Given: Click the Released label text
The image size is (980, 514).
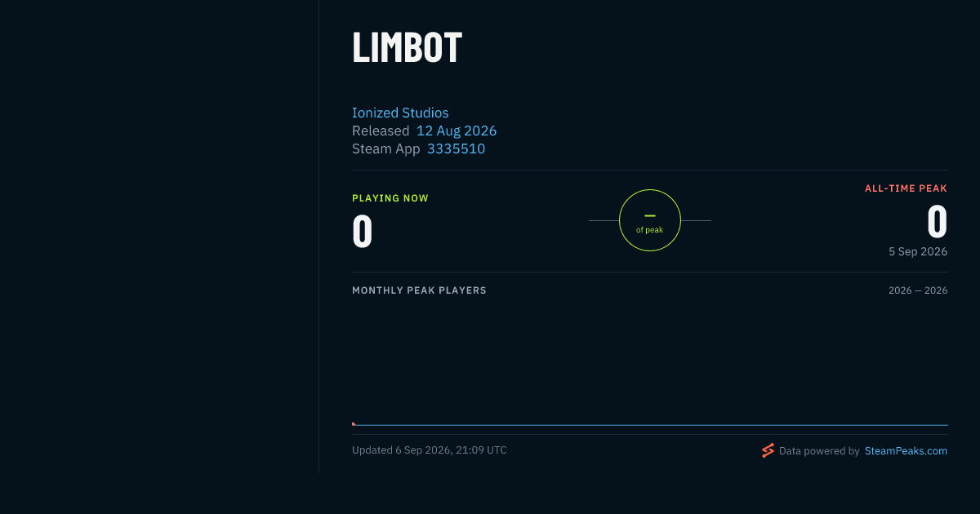Looking at the screenshot, I should (381, 131).
